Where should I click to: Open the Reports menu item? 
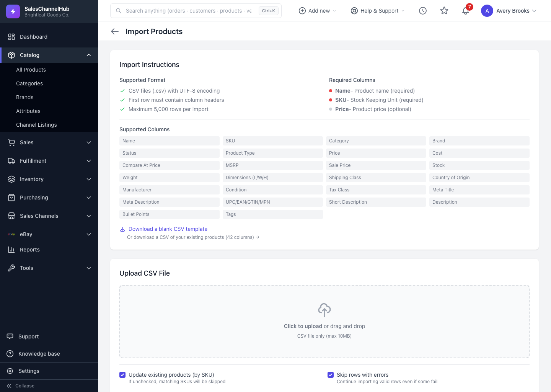[x=49, y=250]
